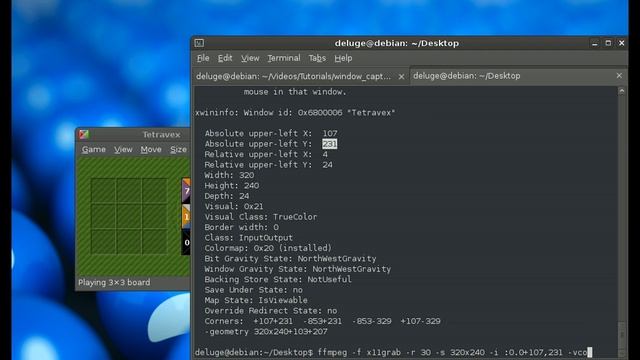Click the highlighted 231 value in terminal
This screenshot has height=360, width=640.
pos(329,144)
